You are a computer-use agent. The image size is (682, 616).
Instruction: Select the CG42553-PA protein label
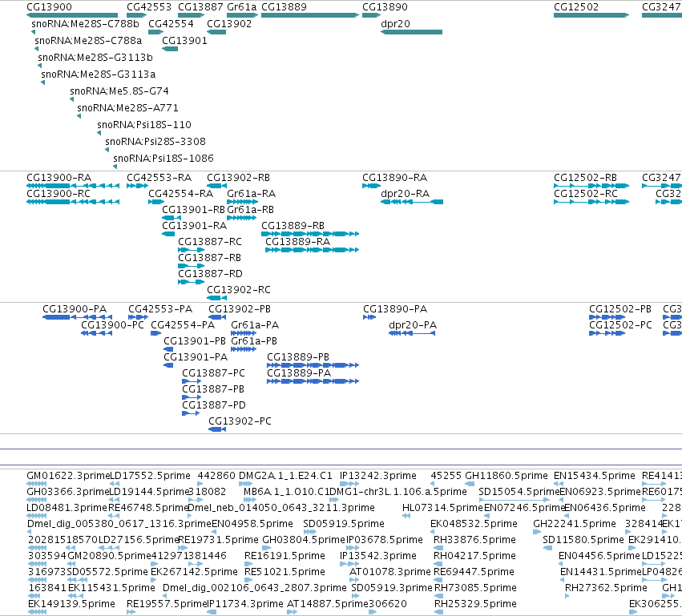[x=160, y=309]
